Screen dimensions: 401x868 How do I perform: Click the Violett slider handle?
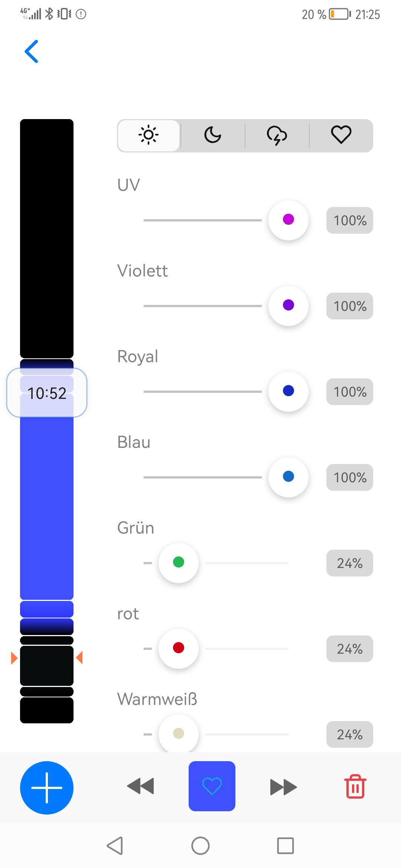288,306
